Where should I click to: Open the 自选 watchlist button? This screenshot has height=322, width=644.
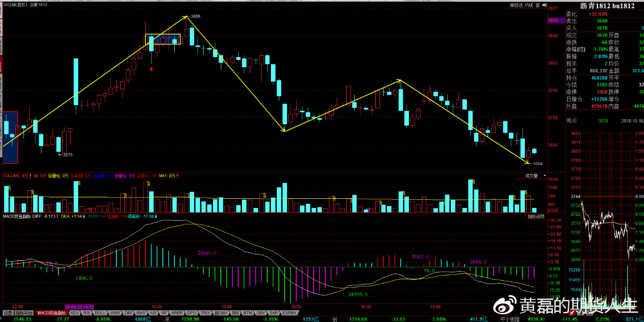(516, 6)
